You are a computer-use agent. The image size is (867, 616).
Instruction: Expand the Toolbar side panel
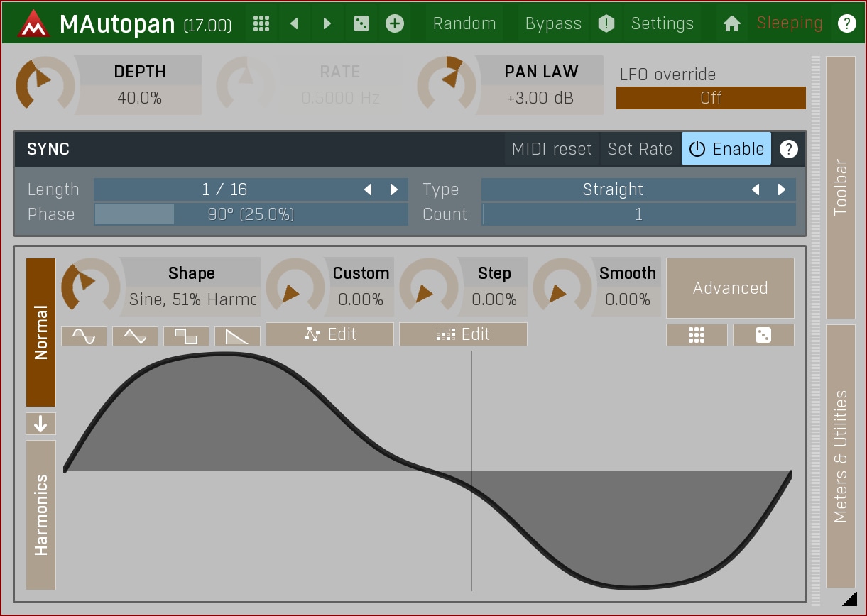click(841, 187)
